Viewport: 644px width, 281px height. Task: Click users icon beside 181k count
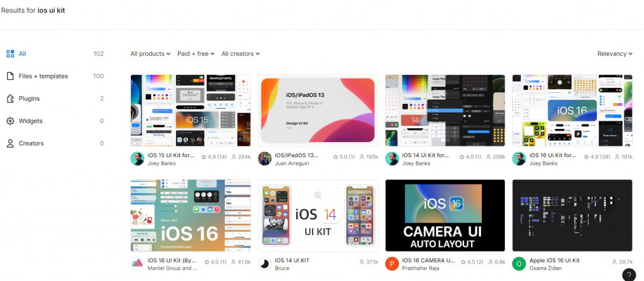click(616, 157)
